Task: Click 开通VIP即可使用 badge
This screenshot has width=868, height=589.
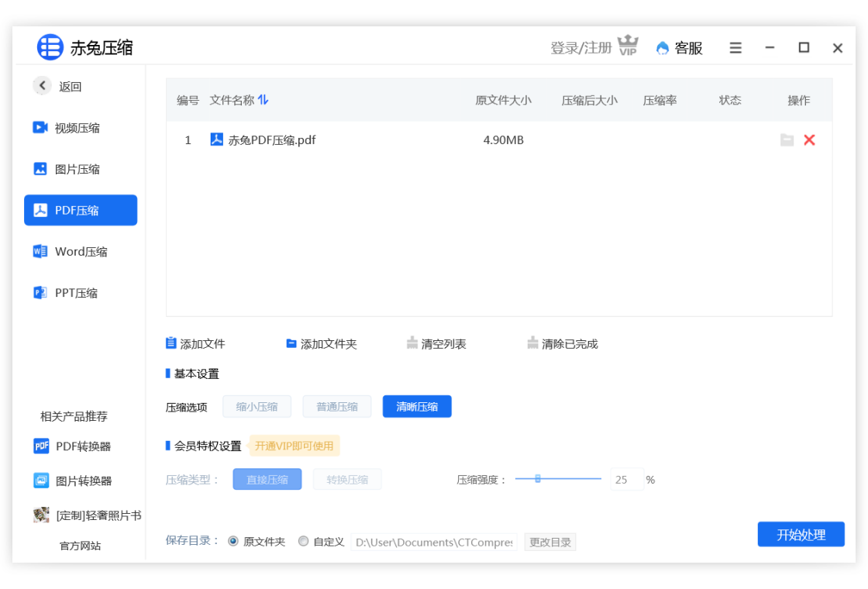Action: (x=294, y=446)
